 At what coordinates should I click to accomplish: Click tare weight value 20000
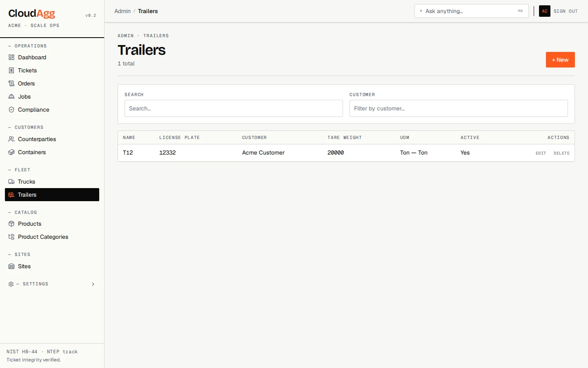tap(336, 153)
